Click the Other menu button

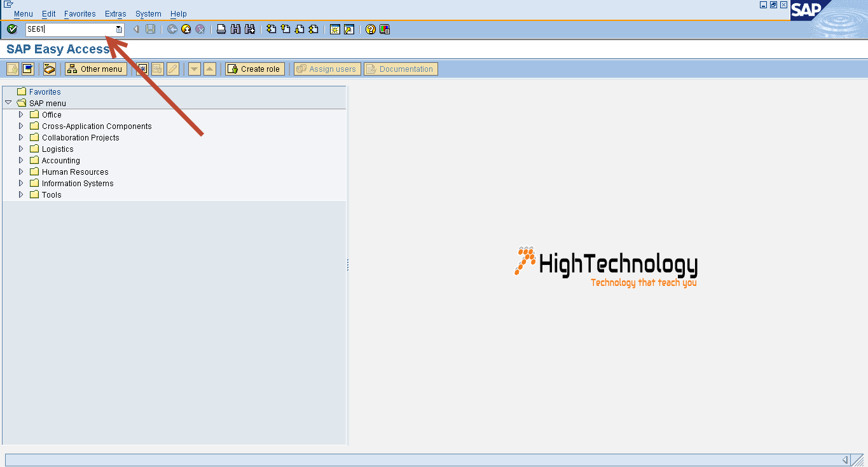(95, 69)
